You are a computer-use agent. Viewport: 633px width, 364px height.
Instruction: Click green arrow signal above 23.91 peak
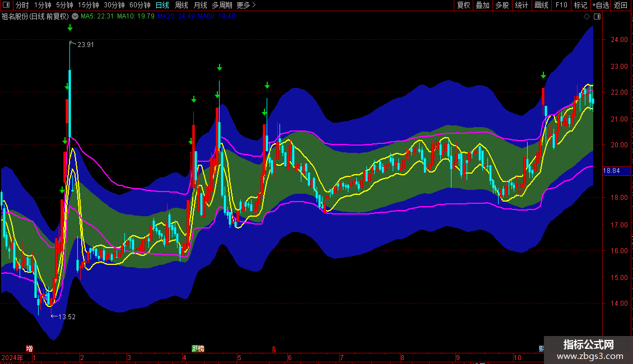tap(70, 27)
